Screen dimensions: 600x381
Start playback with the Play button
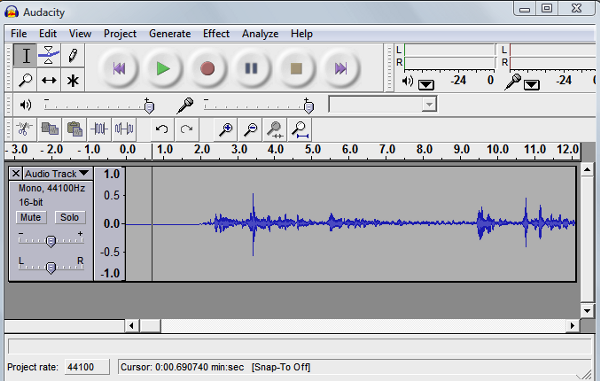tap(163, 68)
